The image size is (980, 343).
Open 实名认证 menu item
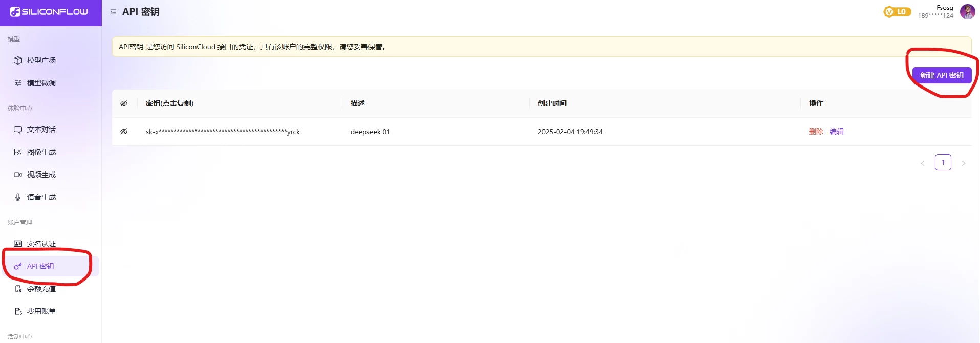click(x=41, y=244)
